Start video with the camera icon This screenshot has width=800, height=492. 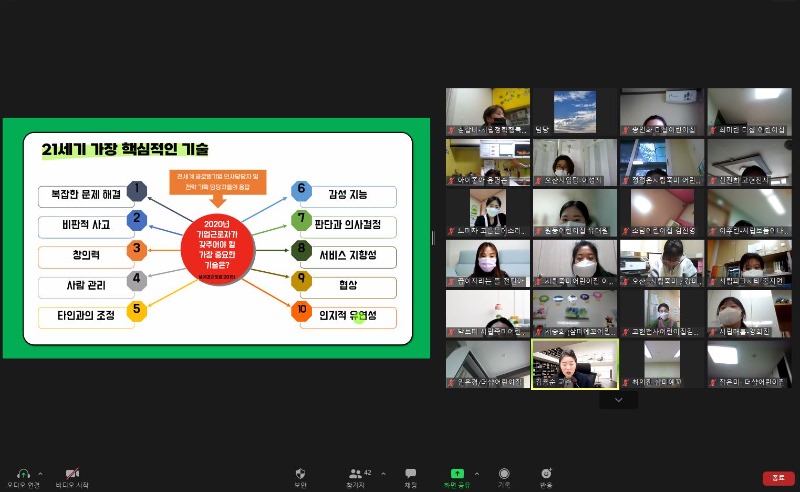click(71, 473)
